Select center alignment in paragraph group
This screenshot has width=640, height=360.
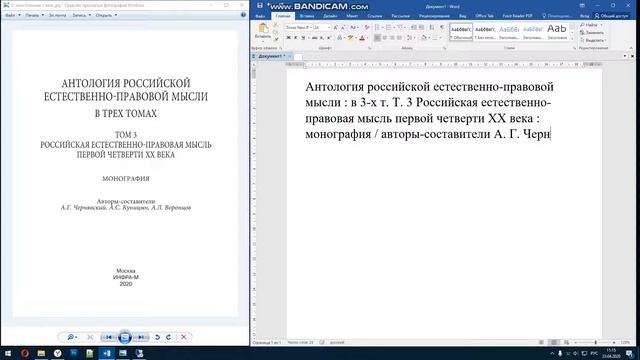384,38
